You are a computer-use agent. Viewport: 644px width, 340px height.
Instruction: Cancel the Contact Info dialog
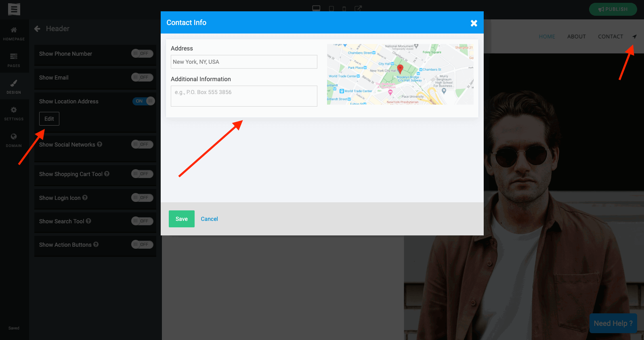point(209,219)
